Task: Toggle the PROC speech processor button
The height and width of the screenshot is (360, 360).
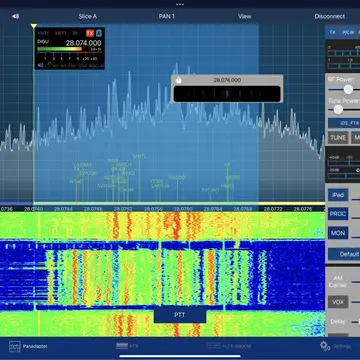Action: pos(338,214)
